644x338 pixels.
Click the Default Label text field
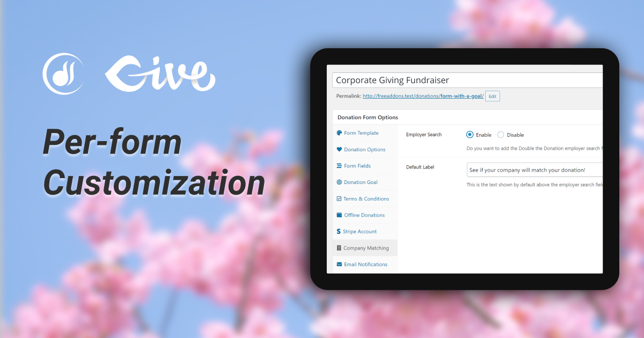535,170
